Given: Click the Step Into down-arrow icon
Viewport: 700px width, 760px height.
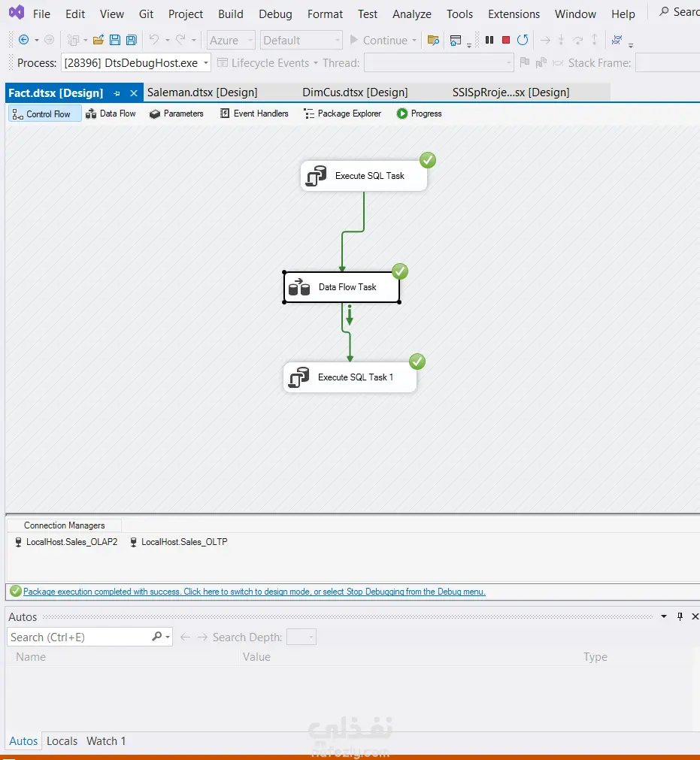Looking at the screenshot, I should point(561,40).
